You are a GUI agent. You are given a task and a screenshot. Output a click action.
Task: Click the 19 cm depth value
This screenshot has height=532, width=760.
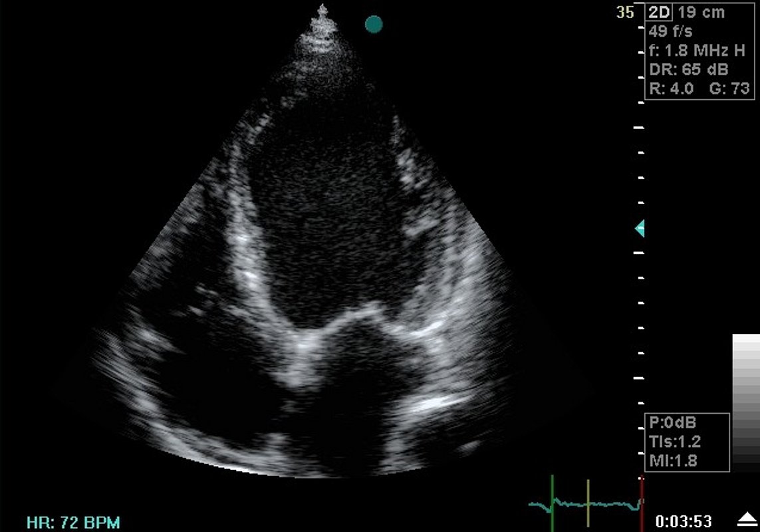pos(701,13)
